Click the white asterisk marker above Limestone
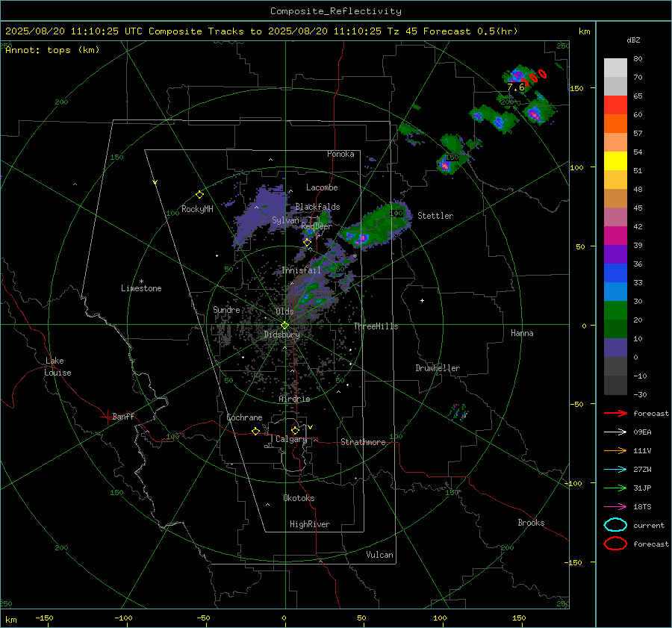 141,282
